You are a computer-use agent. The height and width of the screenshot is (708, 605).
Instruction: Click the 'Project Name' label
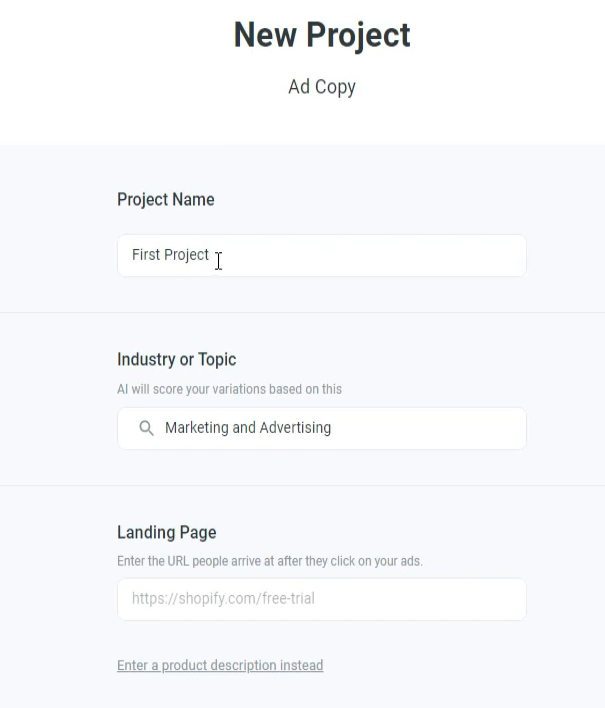click(x=165, y=200)
